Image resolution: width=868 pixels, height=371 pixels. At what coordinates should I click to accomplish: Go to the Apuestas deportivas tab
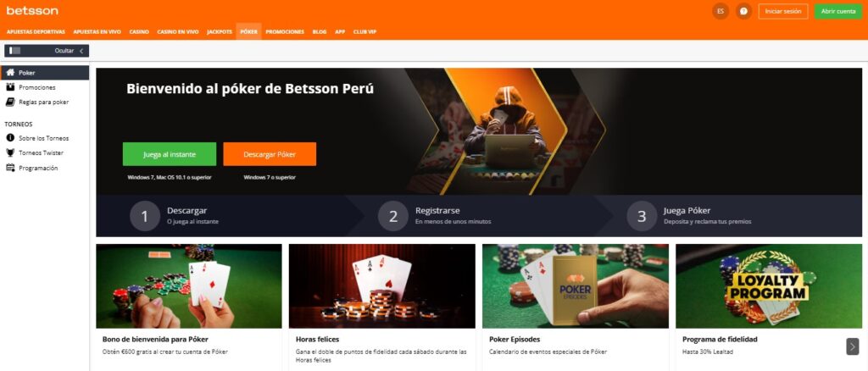click(x=36, y=31)
